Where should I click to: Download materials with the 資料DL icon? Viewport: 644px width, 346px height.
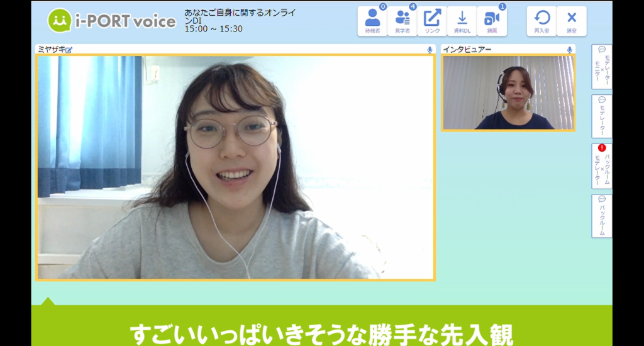(x=462, y=21)
